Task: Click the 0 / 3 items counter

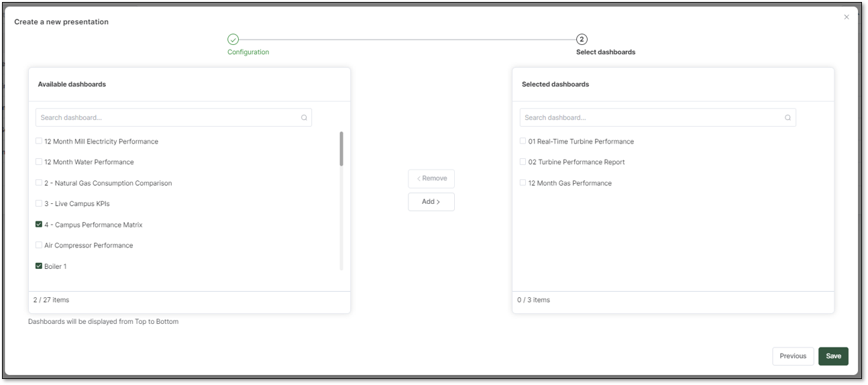Action: (533, 300)
